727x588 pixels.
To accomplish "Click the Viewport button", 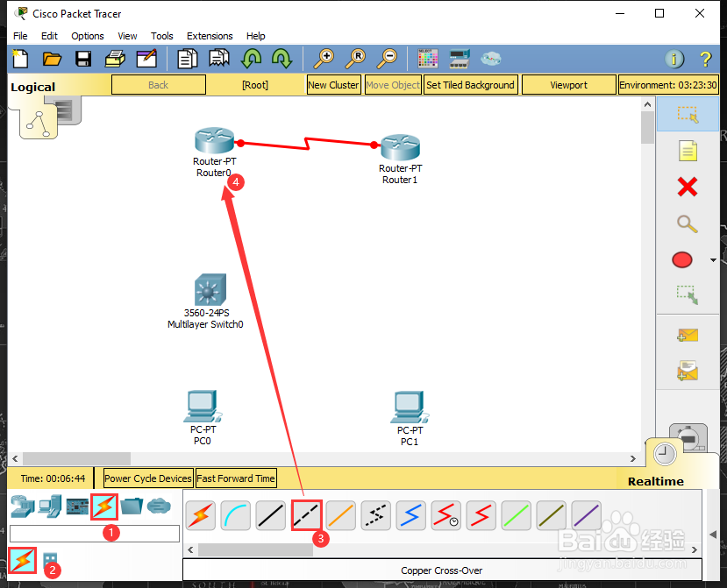I will pos(568,85).
